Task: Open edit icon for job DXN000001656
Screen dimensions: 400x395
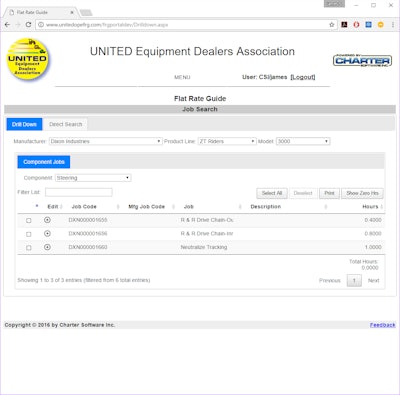Action: (47, 234)
